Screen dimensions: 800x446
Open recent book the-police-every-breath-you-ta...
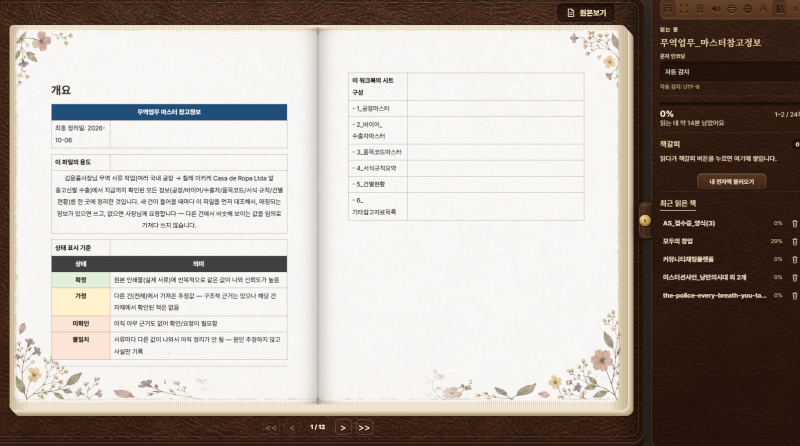click(x=714, y=295)
